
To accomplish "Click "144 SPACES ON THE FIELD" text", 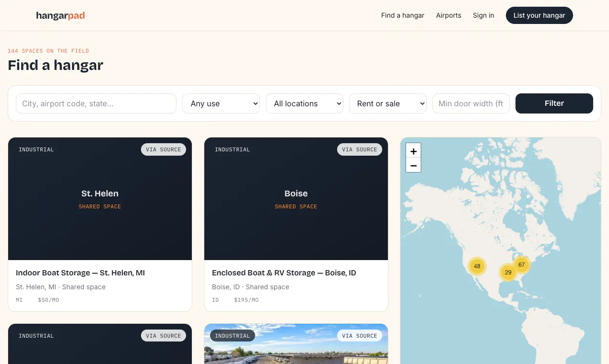I will pyautogui.click(x=48, y=51).
